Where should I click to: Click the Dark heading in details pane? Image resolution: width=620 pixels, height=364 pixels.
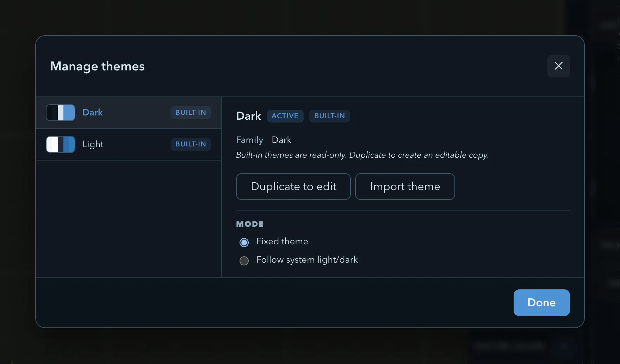[x=248, y=116]
